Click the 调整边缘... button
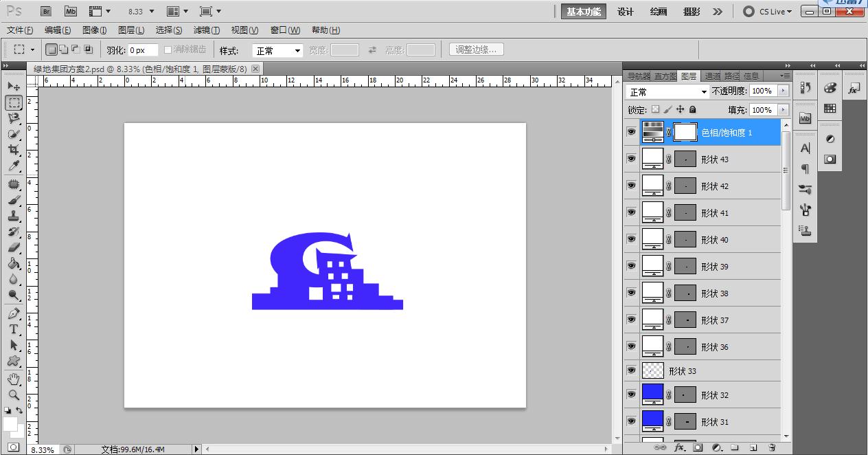This screenshot has height=455, width=868. [477, 49]
